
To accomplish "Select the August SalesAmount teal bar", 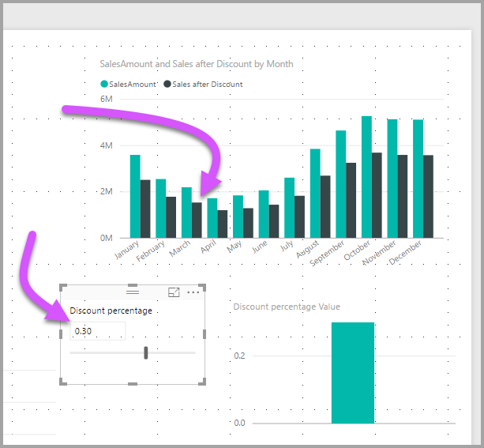I will [315, 194].
